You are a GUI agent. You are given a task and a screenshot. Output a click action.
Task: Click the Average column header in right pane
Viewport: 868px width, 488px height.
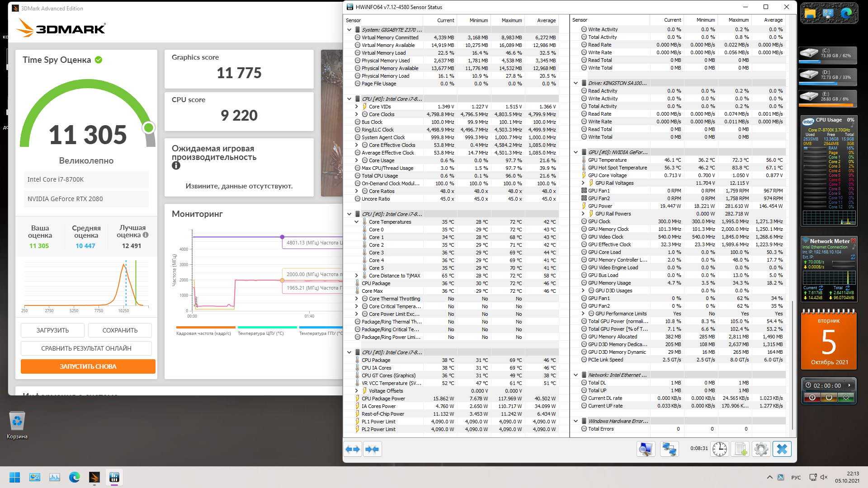coord(773,20)
